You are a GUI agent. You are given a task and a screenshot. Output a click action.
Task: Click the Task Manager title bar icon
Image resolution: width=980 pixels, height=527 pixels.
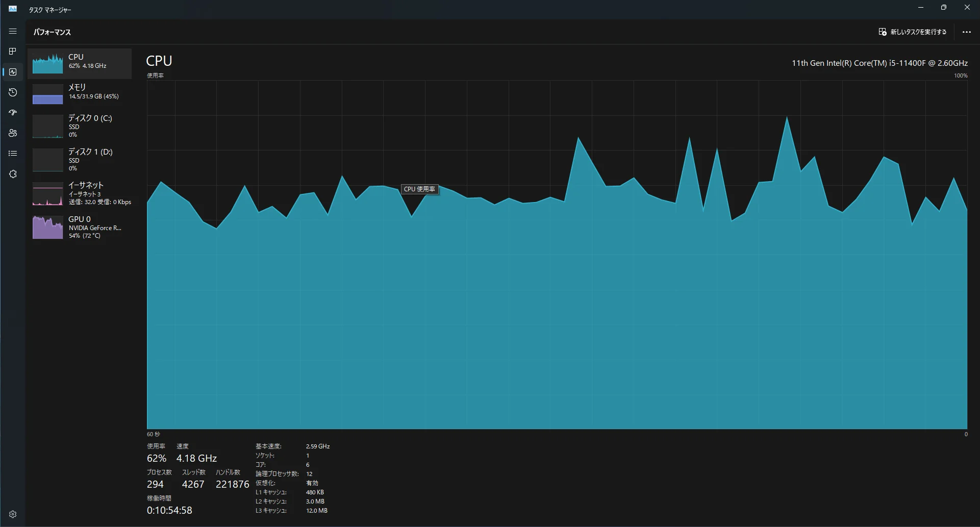coord(13,9)
